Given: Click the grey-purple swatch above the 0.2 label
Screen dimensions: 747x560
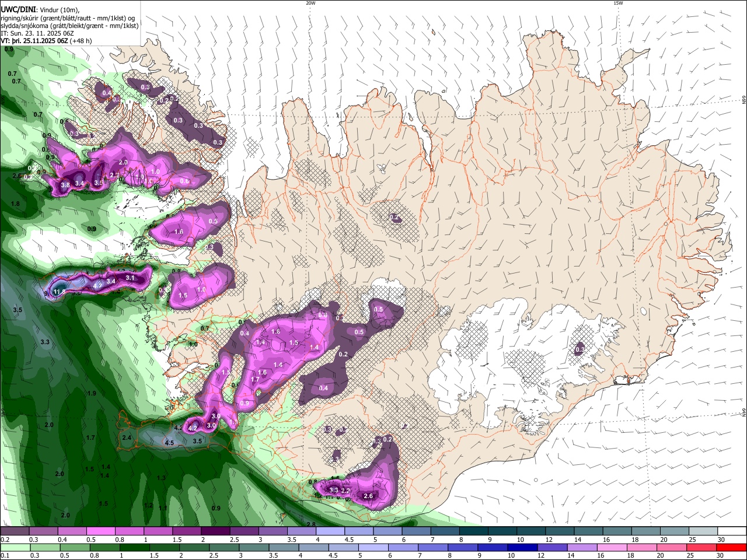Looking at the screenshot, I should 16,531.
